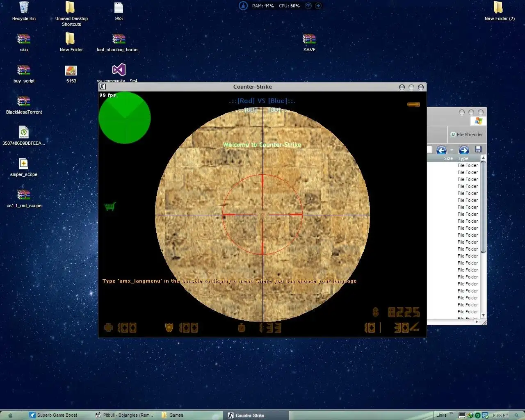This screenshot has width=525, height=420.
Task: Click the amx_langmenu console hint text
Action: pyautogui.click(x=230, y=281)
